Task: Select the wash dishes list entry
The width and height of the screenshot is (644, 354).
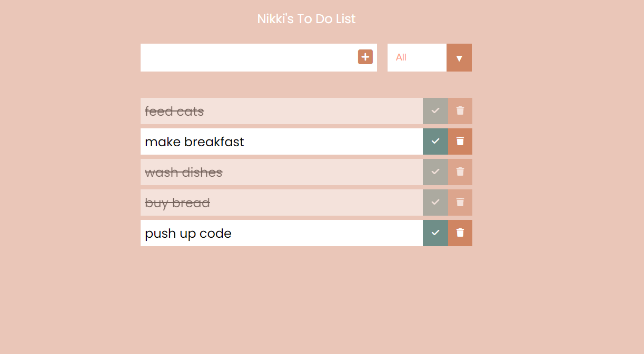Action: (x=184, y=172)
